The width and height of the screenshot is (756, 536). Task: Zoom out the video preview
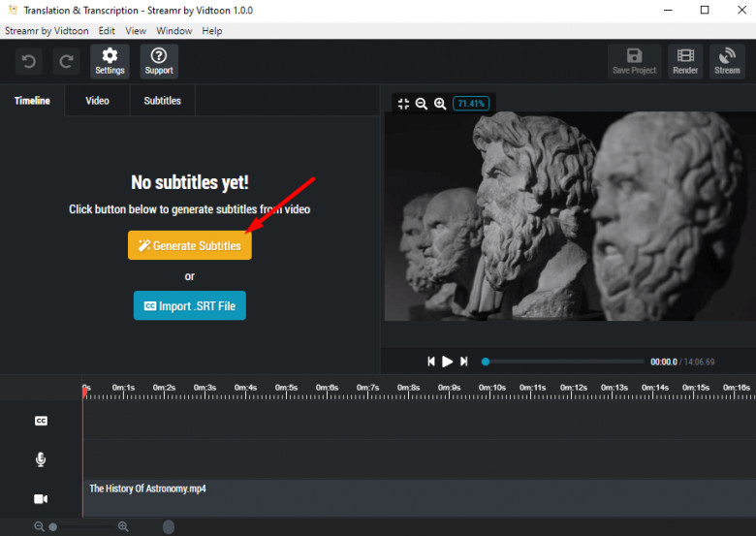click(422, 104)
